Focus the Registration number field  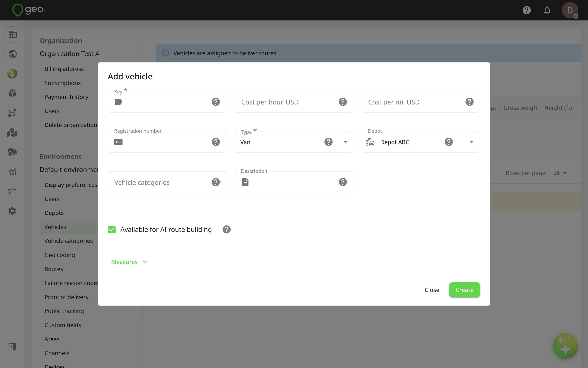tap(167, 142)
